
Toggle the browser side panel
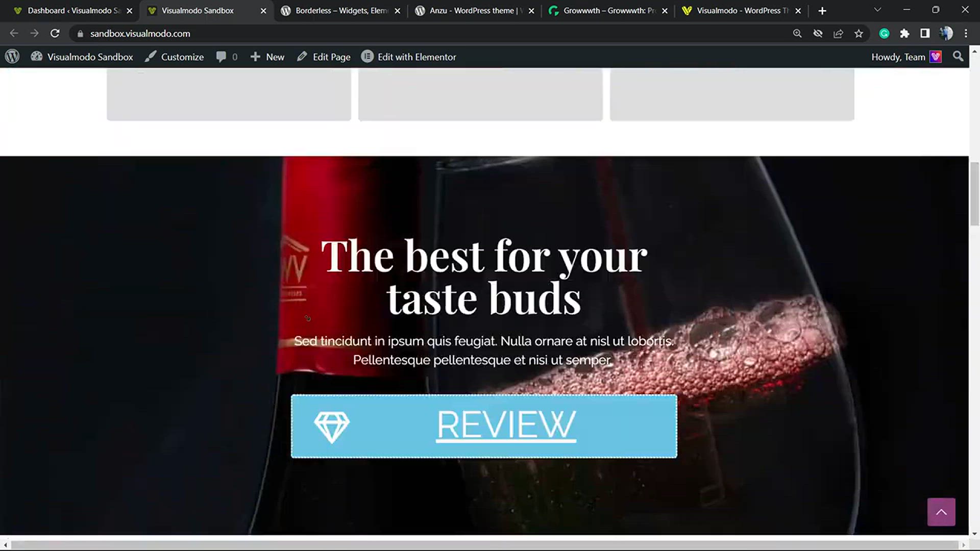tap(925, 33)
